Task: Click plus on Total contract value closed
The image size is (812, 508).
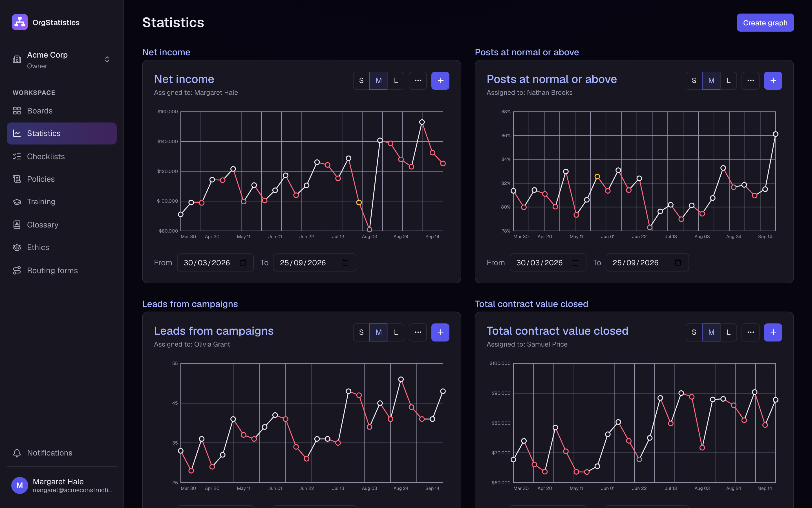Action: pos(773,332)
